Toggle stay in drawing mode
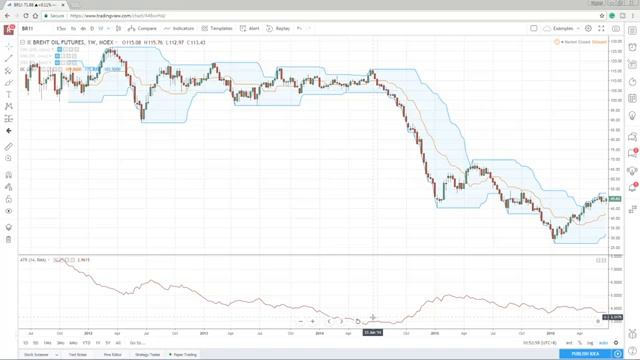Image resolution: width=640 pixels, height=360 pixels. click(9, 187)
